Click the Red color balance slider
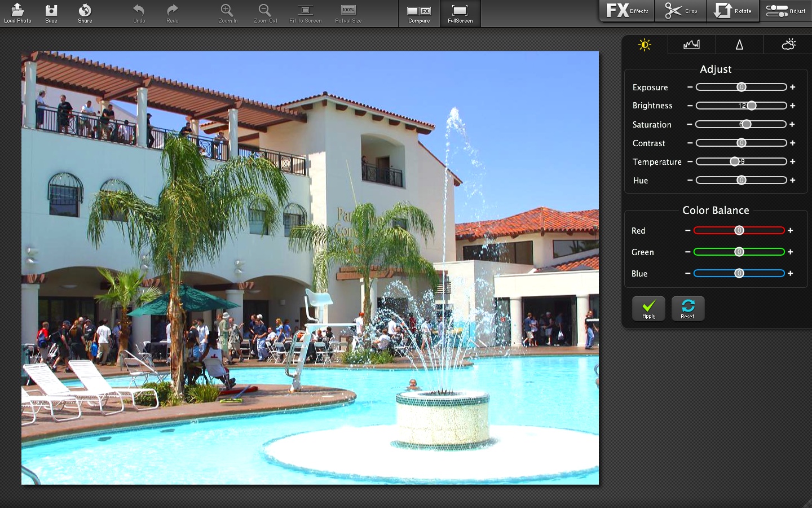Screen dimensions: 812x508 (739, 230)
